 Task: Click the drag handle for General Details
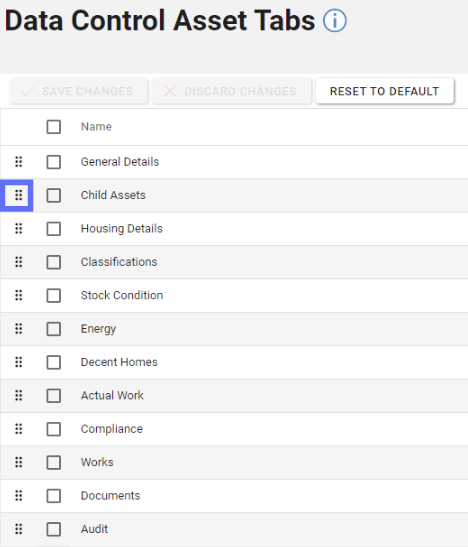pos(18,162)
